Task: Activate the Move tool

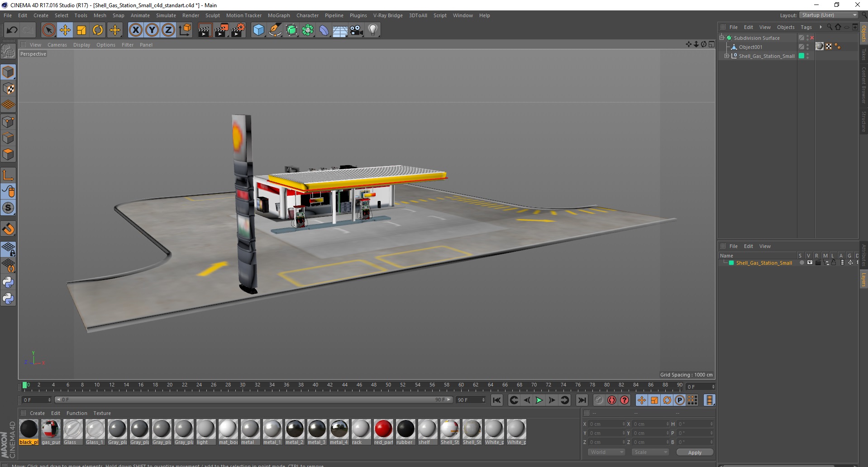Action: (x=65, y=30)
